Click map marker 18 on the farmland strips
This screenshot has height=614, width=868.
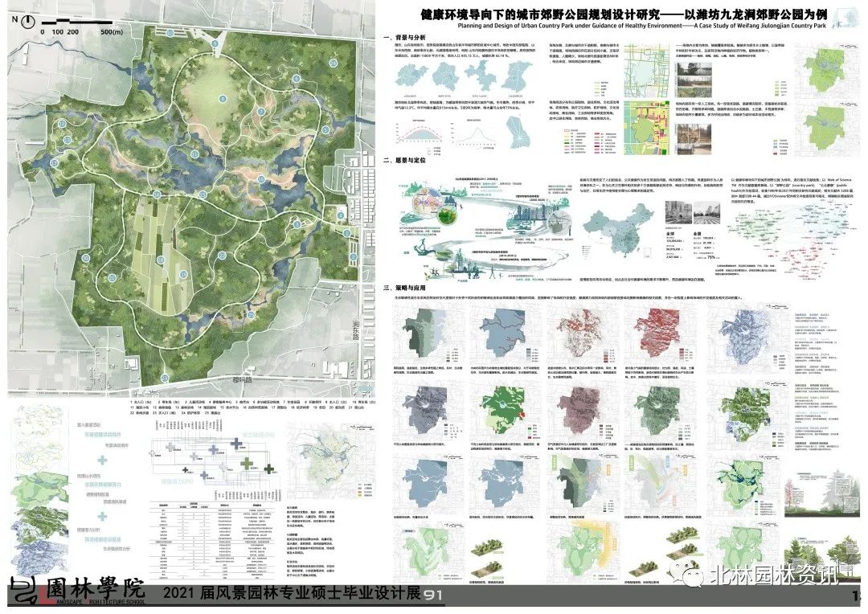pos(160,260)
